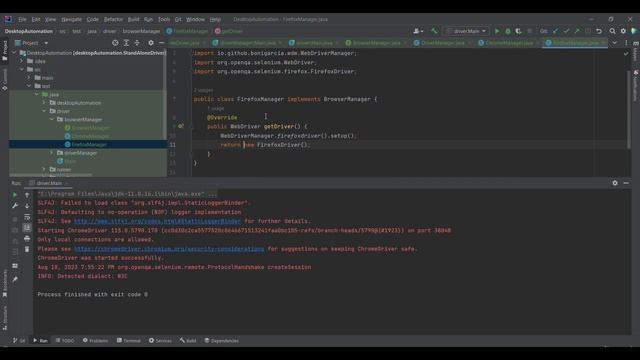Click the layout icon in Run panel sidebar
The width and height of the screenshot is (640, 360).
(x=15, y=266)
